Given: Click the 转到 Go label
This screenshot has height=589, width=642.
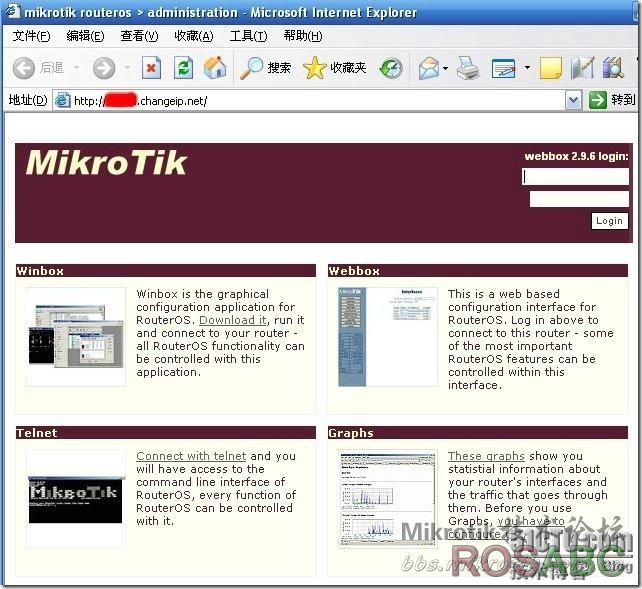Looking at the screenshot, I should [x=623, y=100].
